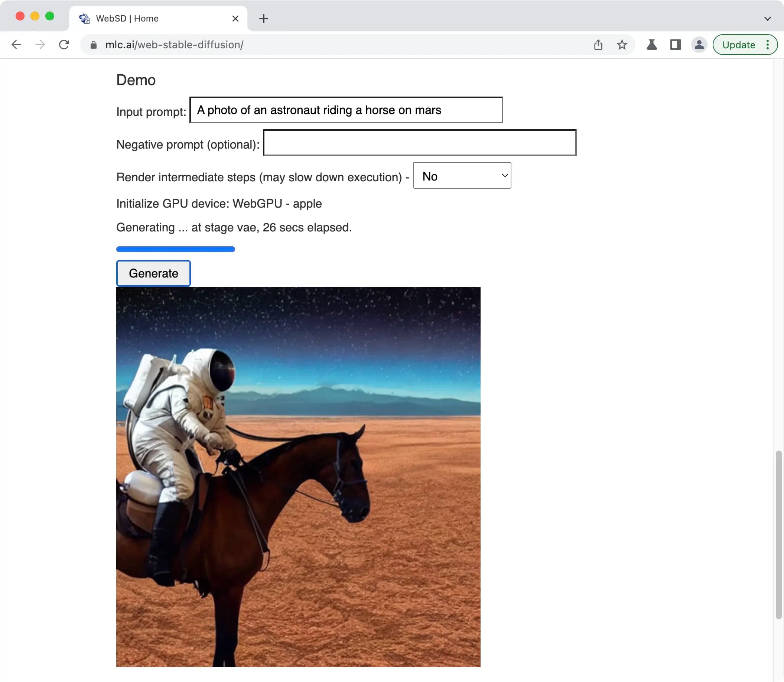Click the browser extensions puzzle icon
This screenshot has height=682, width=784.
[651, 45]
